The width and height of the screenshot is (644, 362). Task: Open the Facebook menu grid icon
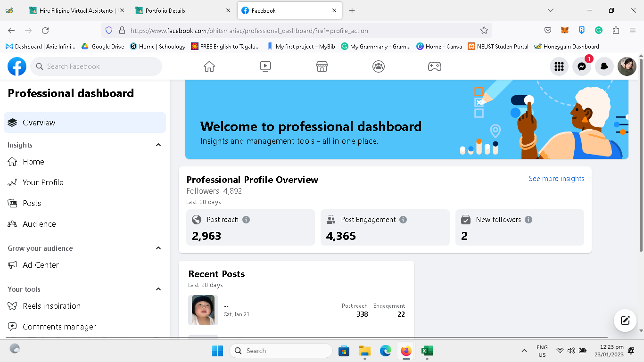coord(559,66)
